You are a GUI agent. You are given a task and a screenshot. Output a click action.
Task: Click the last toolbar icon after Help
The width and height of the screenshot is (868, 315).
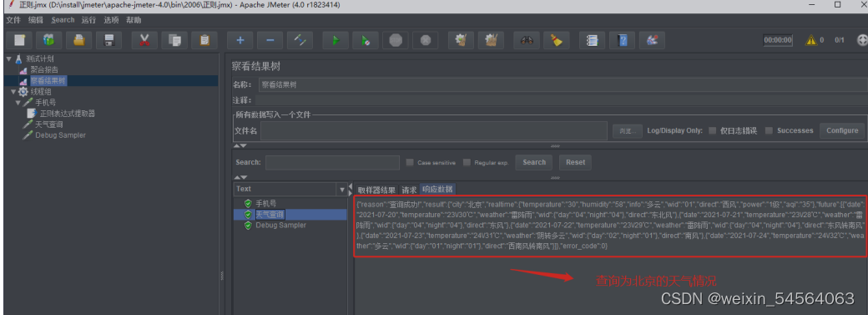point(652,40)
